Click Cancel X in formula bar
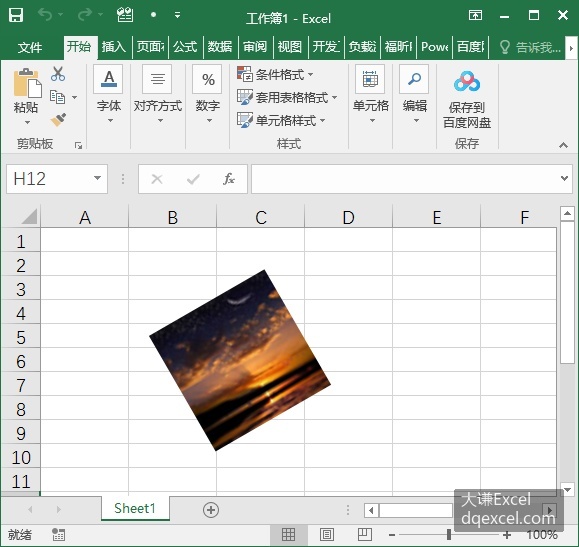Viewport: 579px width, 547px height. [157, 180]
